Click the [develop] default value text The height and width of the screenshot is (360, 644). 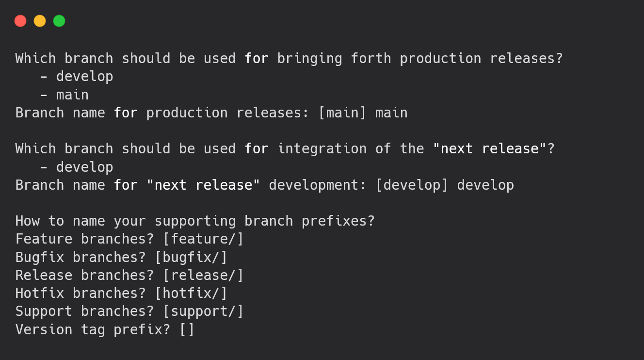tap(412, 185)
